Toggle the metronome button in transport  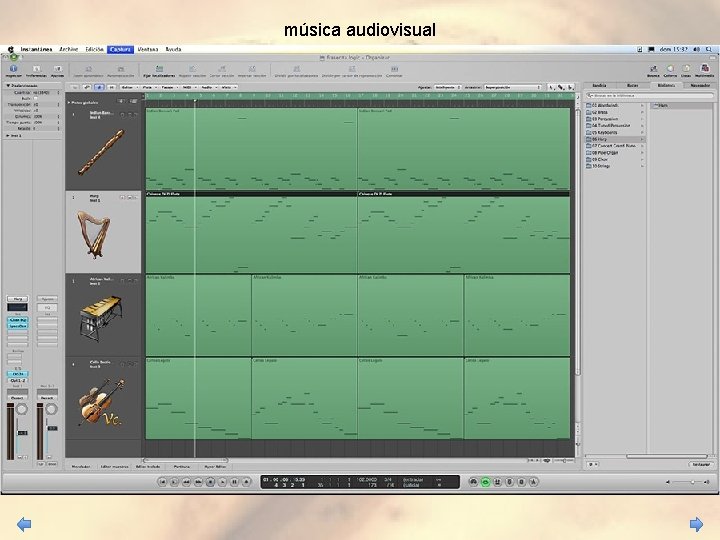(533, 482)
